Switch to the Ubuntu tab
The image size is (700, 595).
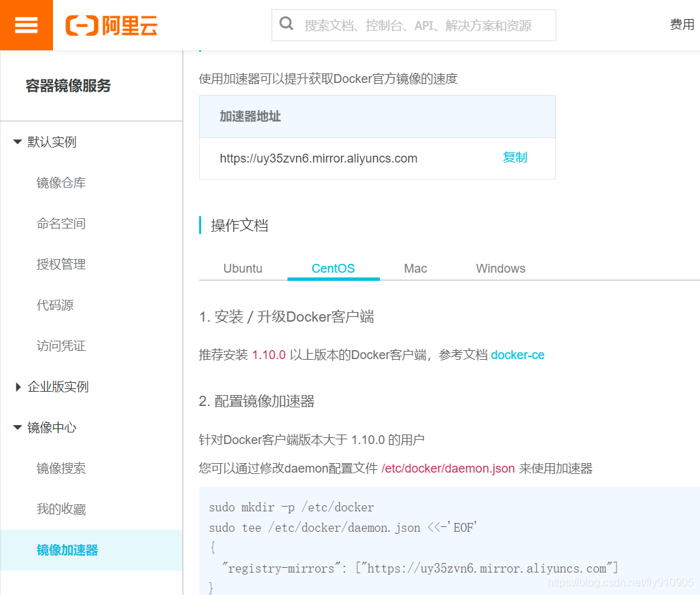point(243,269)
